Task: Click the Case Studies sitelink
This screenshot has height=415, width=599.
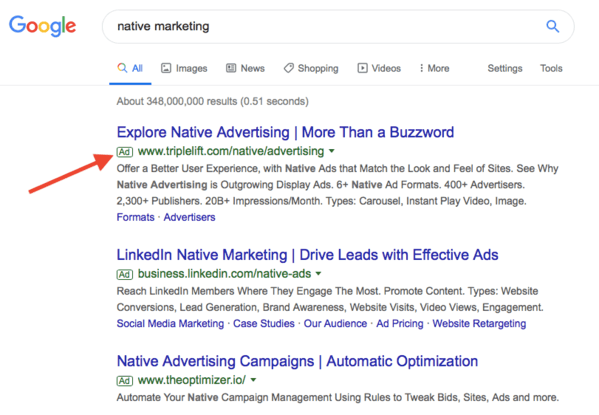Action: point(264,324)
